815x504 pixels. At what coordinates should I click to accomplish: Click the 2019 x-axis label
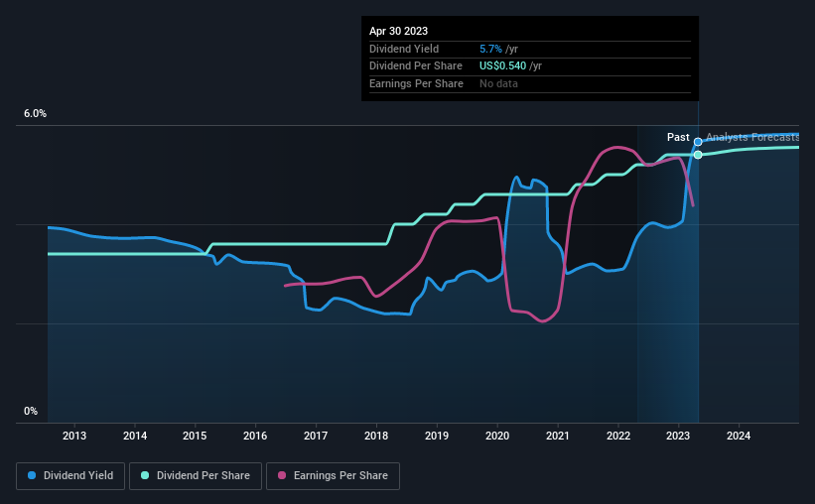[x=437, y=436]
